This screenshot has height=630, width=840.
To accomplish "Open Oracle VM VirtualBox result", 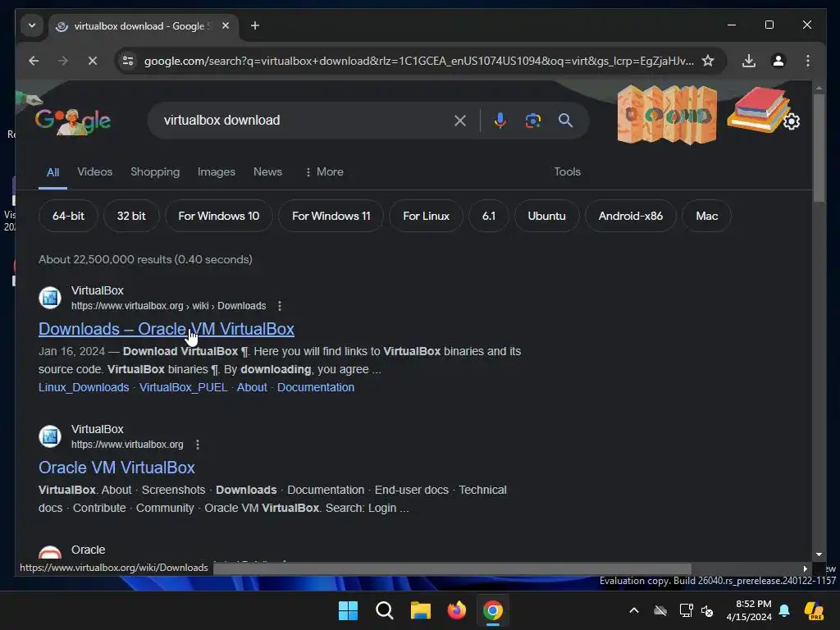I will tap(116, 468).
